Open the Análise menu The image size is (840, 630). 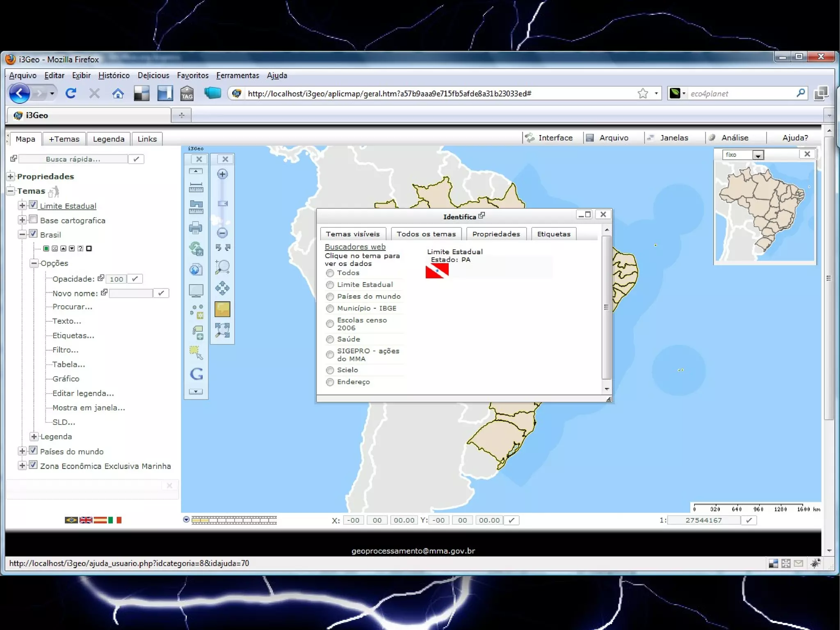coord(734,138)
